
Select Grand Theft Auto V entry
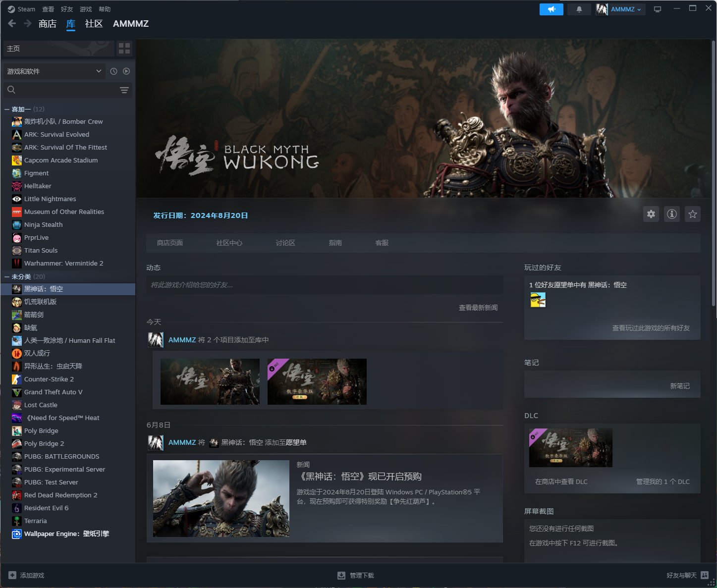68,392
